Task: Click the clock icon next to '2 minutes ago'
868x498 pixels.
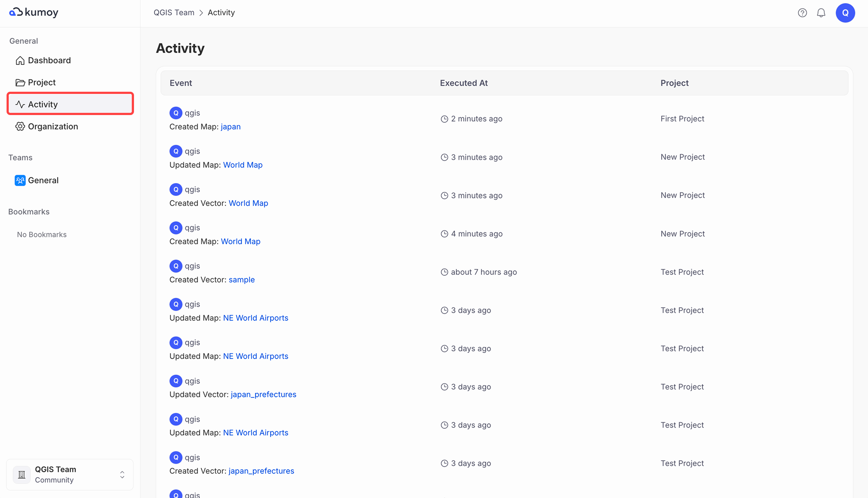Action: click(444, 118)
